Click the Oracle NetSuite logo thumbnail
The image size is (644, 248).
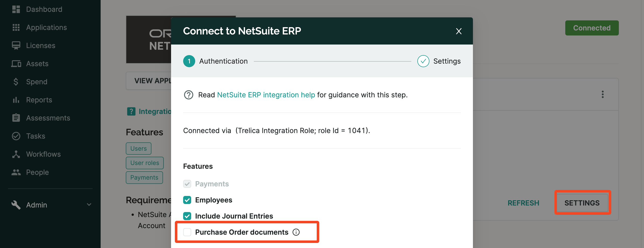pos(149,39)
